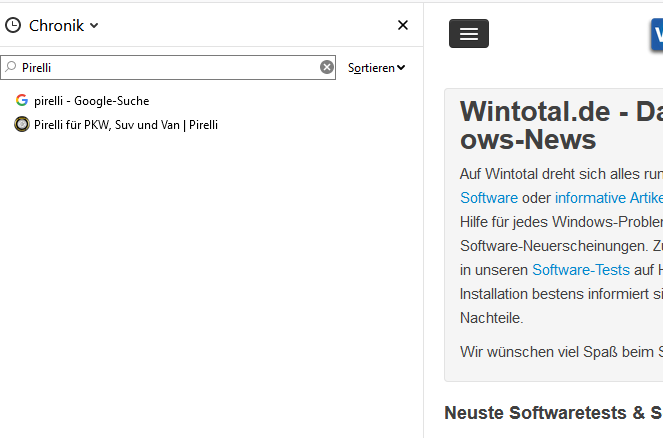This screenshot has height=438, width=663.
Task: Click the Pirelli tire favicon
Action: tap(22, 125)
